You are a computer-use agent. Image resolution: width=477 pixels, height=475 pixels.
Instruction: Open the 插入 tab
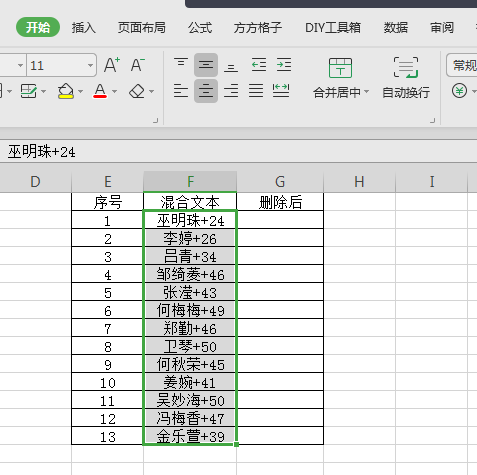pyautogui.click(x=84, y=28)
